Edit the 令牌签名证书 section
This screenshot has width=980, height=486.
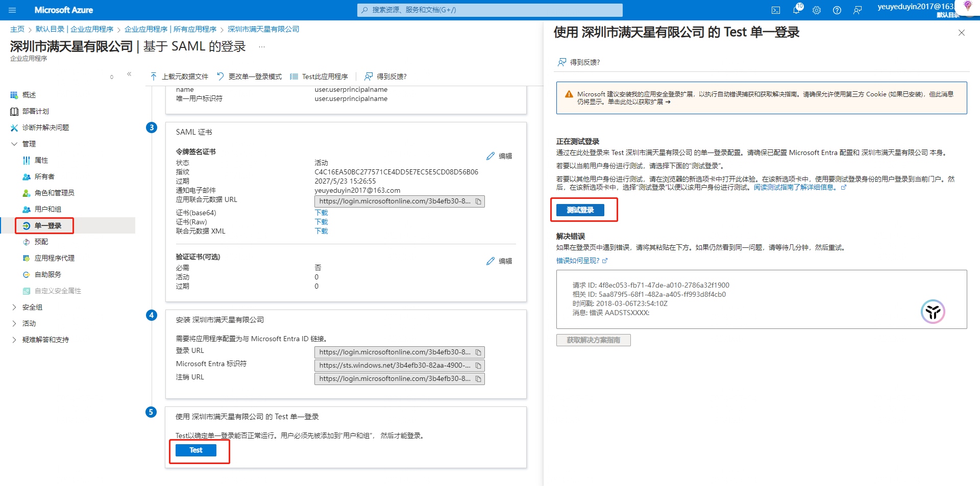(499, 156)
